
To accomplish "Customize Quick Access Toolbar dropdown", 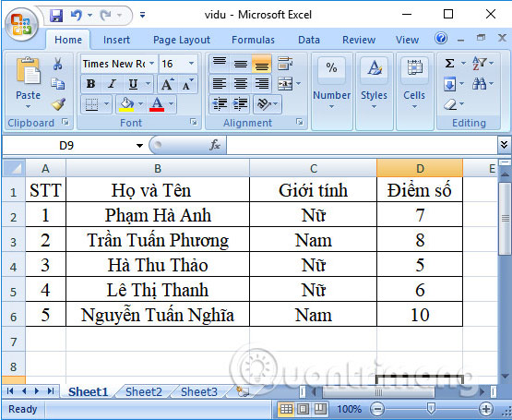I will [143, 15].
